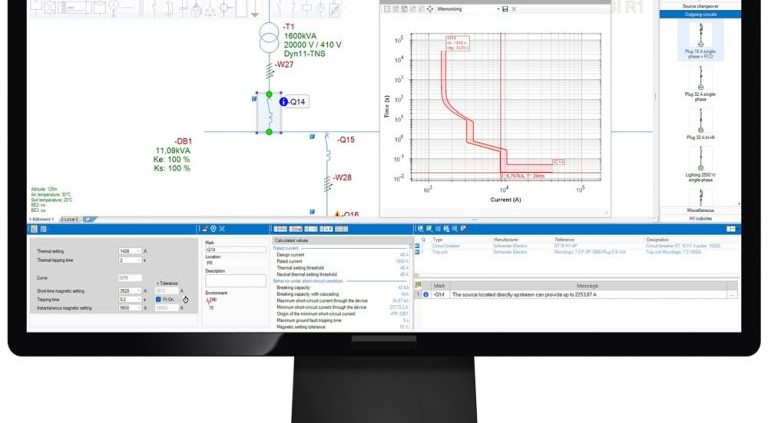Open the HV cubicles category
This screenshot has width=768, height=423.
pos(700,218)
